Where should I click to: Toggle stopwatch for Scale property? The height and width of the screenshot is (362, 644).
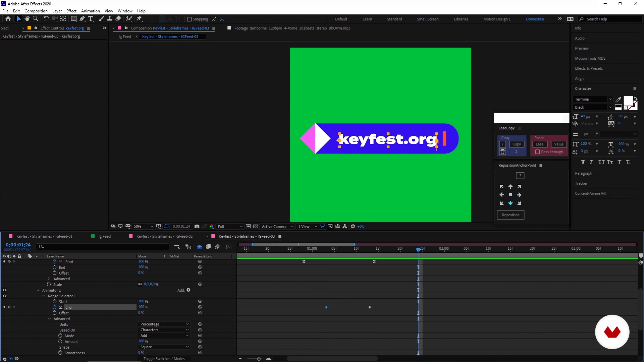click(49, 284)
